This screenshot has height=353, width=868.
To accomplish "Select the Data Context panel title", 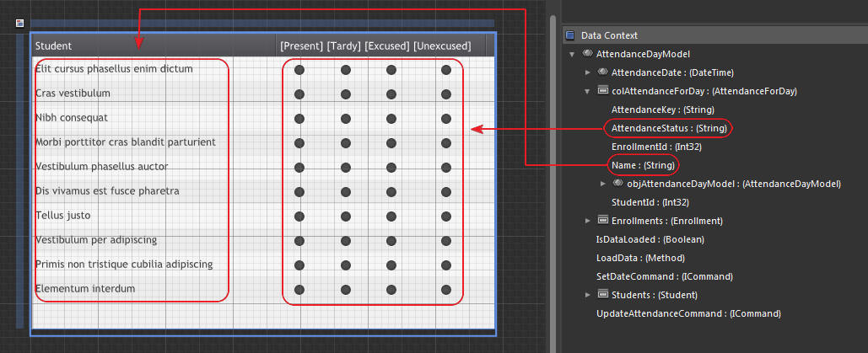I will coord(609,35).
